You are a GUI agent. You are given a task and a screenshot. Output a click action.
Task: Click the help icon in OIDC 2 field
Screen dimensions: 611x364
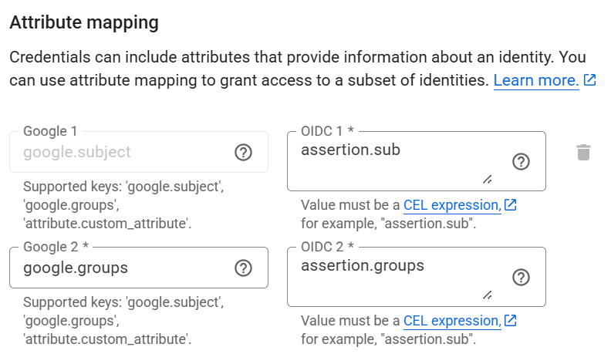point(521,277)
